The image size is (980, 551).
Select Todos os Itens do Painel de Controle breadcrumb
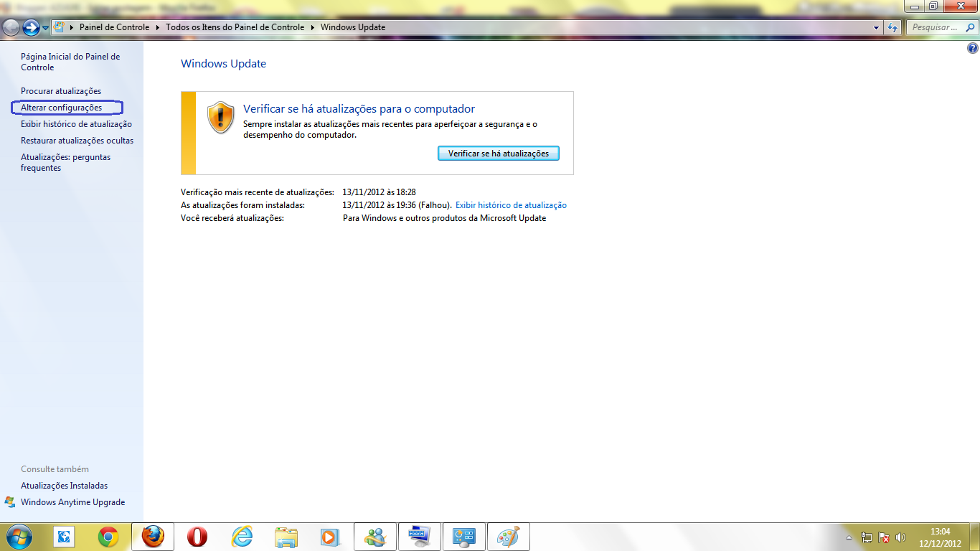[x=235, y=27]
